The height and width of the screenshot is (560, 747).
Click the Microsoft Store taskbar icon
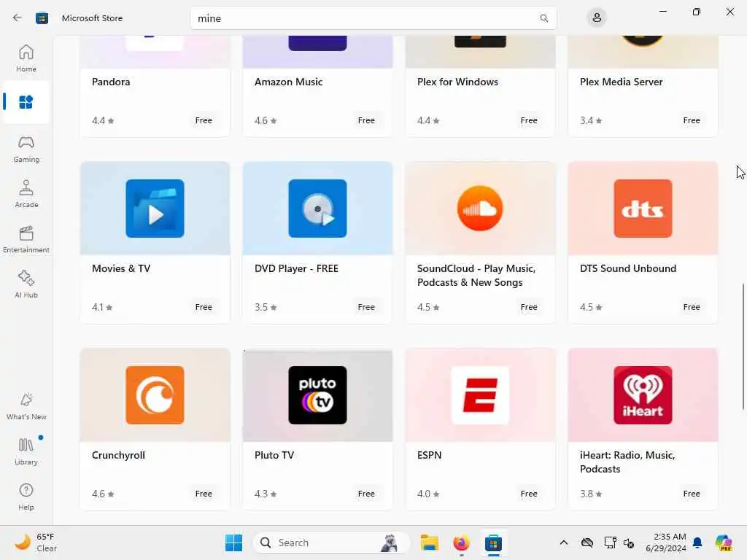point(493,542)
